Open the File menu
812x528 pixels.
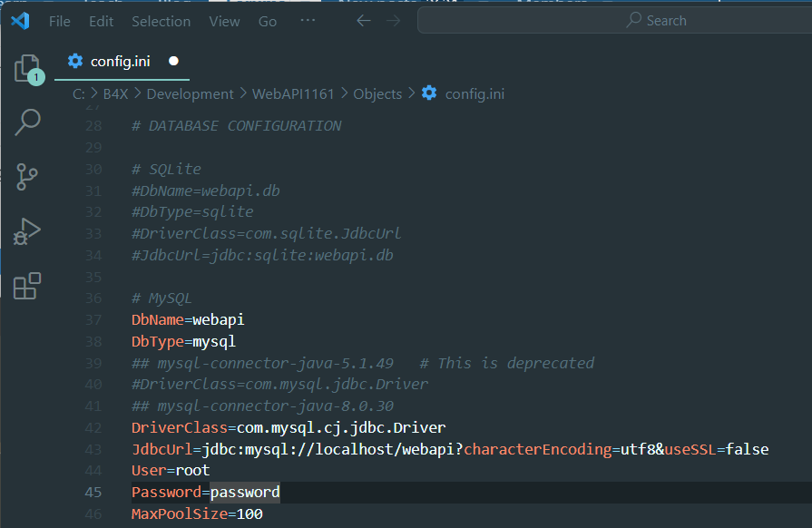[60, 21]
